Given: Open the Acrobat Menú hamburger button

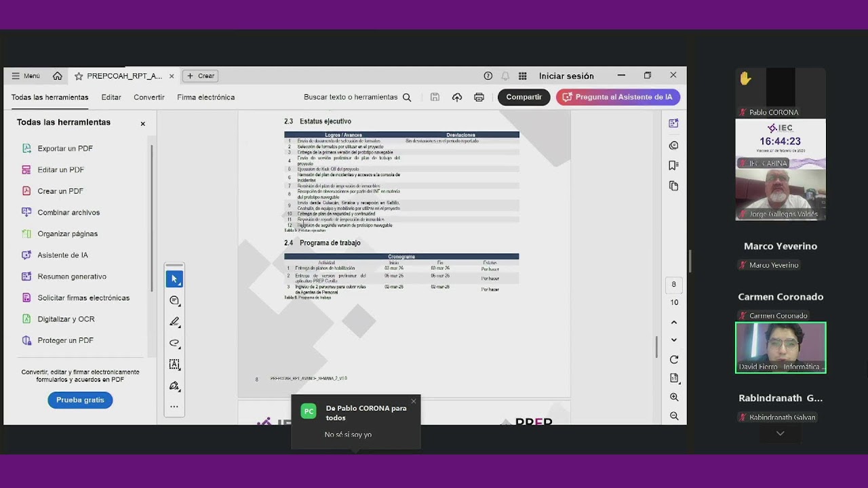Looking at the screenshot, I should [x=26, y=76].
